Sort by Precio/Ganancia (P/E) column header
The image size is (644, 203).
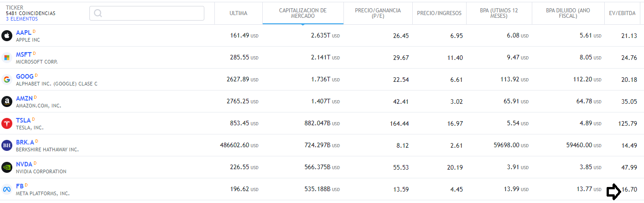point(377,13)
